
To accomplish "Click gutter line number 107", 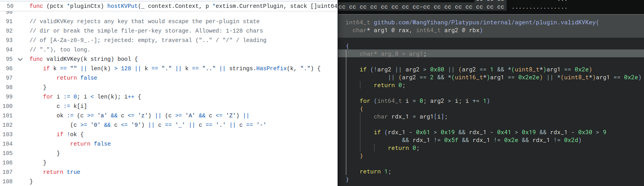I will coord(8,172).
